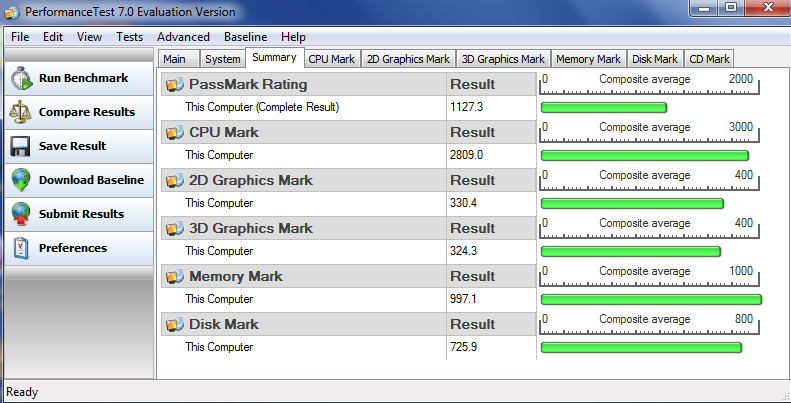
Task: Click the 3D Graphics Mark green bar
Action: pyautogui.click(x=631, y=251)
